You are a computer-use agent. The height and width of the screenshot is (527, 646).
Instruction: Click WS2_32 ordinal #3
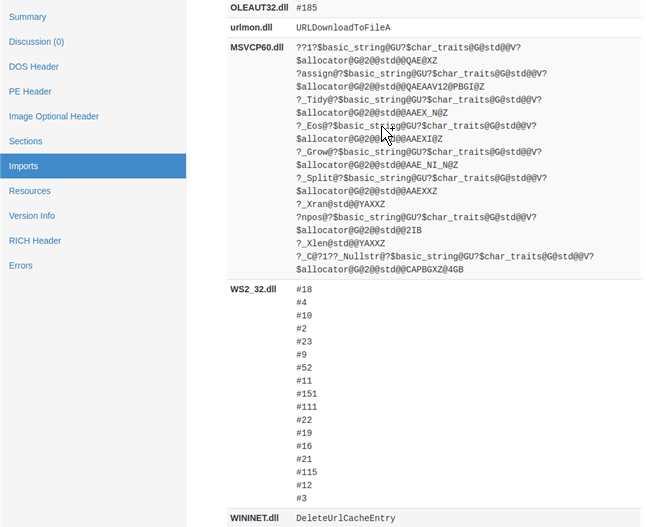click(301, 498)
